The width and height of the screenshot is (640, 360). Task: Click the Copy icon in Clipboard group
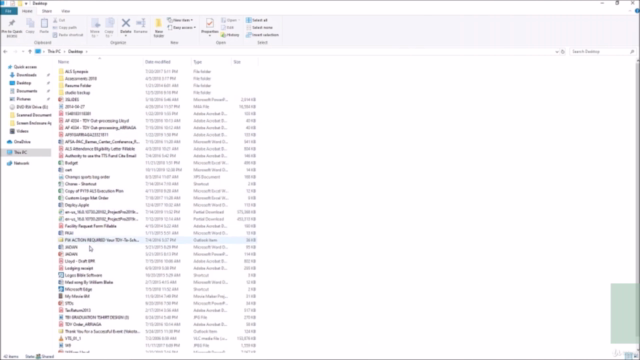click(x=30, y=23)
